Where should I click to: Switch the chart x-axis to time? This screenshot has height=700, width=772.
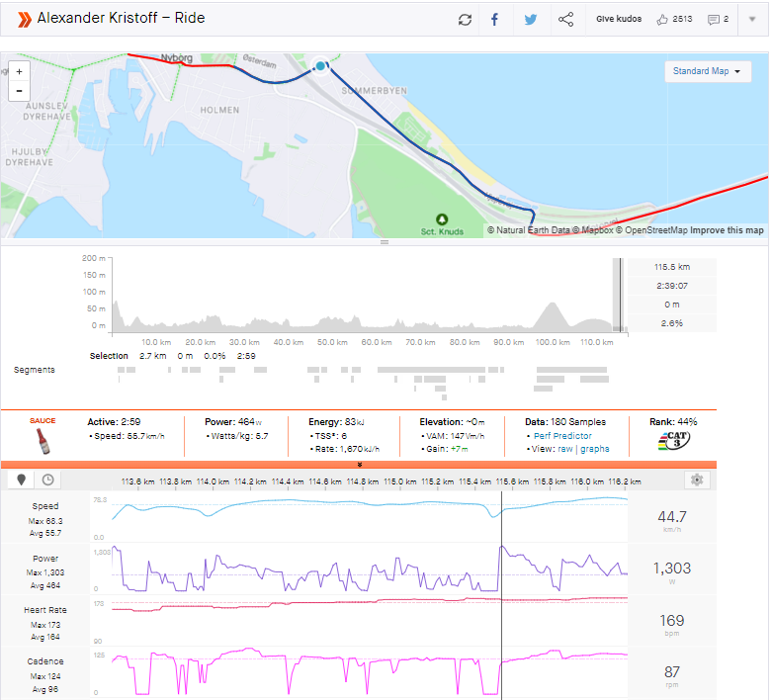click(x=46, y=480)
